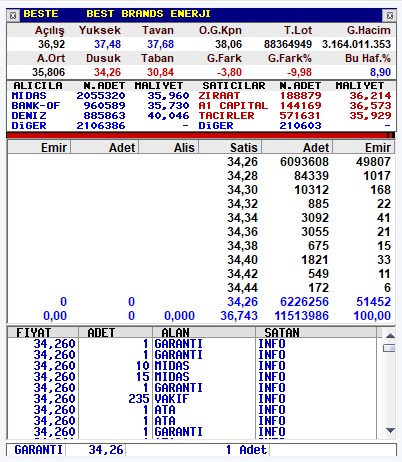Select the Yuksek value 37,48
The width and height of the screenshot is (402, 462).
(x=107, y=44)
